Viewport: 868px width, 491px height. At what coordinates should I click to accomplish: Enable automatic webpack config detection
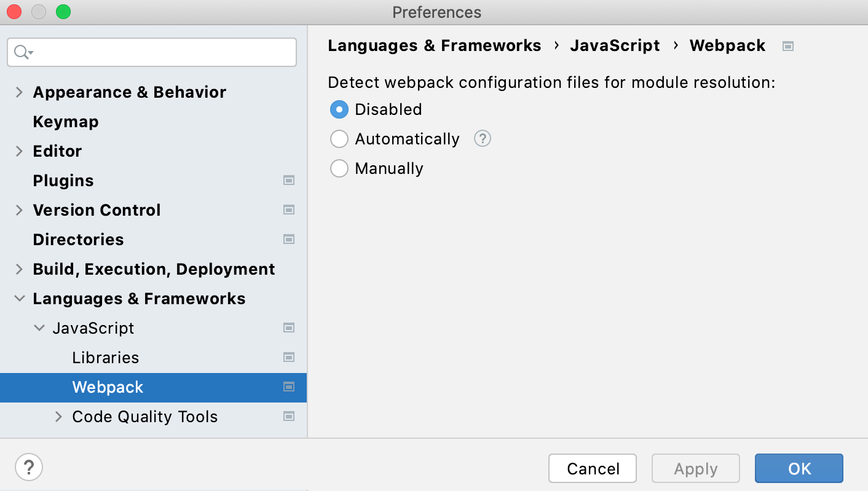(339, 139)
